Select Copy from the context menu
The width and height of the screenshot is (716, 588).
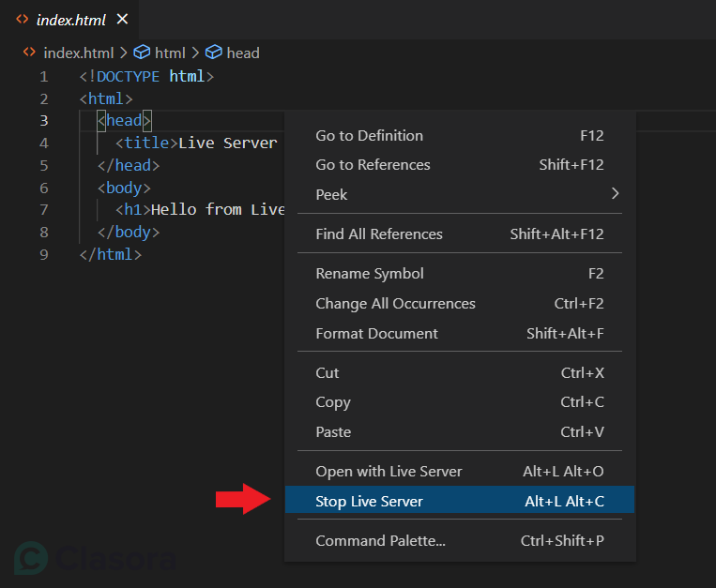click(x=460, y=402)
